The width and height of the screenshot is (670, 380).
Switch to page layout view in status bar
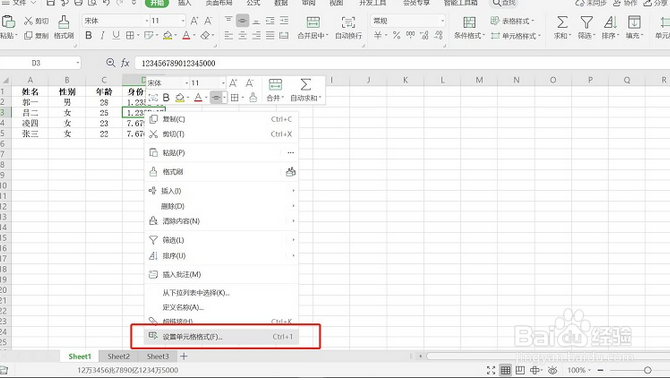pos(520,370)
